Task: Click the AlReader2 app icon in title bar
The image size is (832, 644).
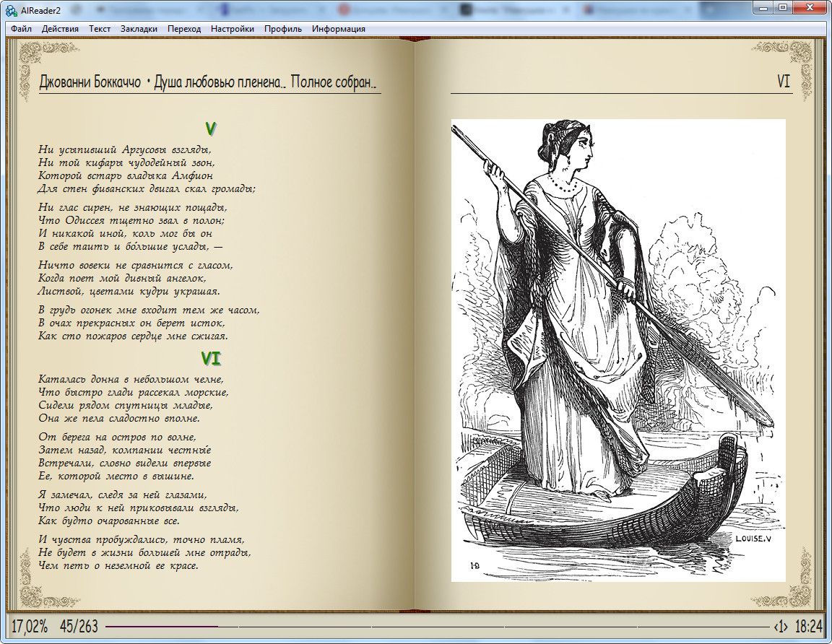Action: click(x=11, y=8)
